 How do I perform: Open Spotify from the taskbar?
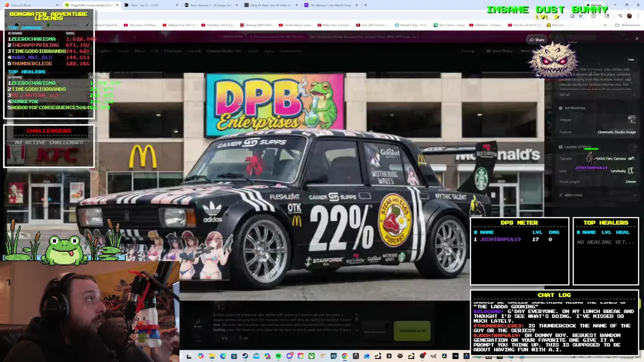278,356
